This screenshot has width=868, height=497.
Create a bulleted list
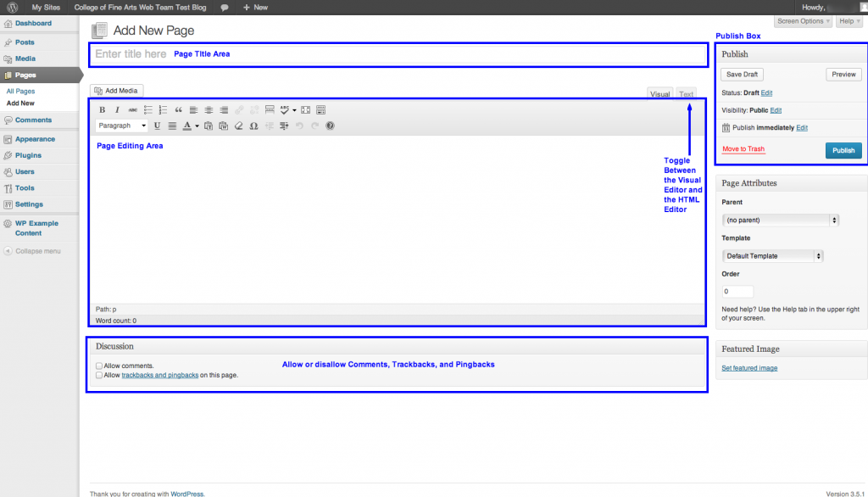[x=147, y=109]
